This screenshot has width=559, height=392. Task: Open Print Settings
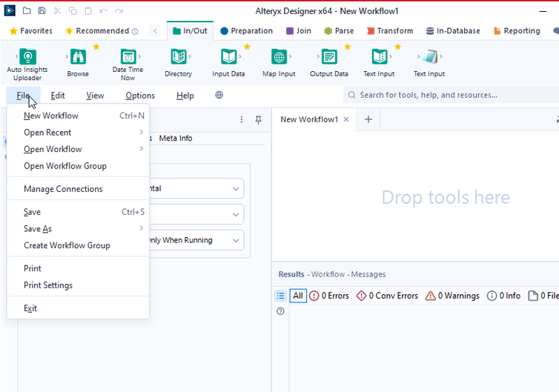78,285
